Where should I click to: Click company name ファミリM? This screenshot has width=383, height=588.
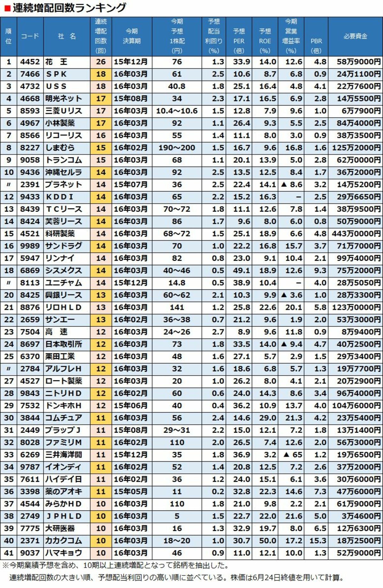coord(63,443)
